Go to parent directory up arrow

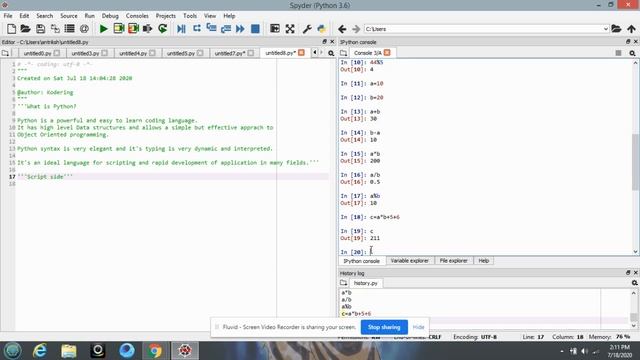(631, 29)
